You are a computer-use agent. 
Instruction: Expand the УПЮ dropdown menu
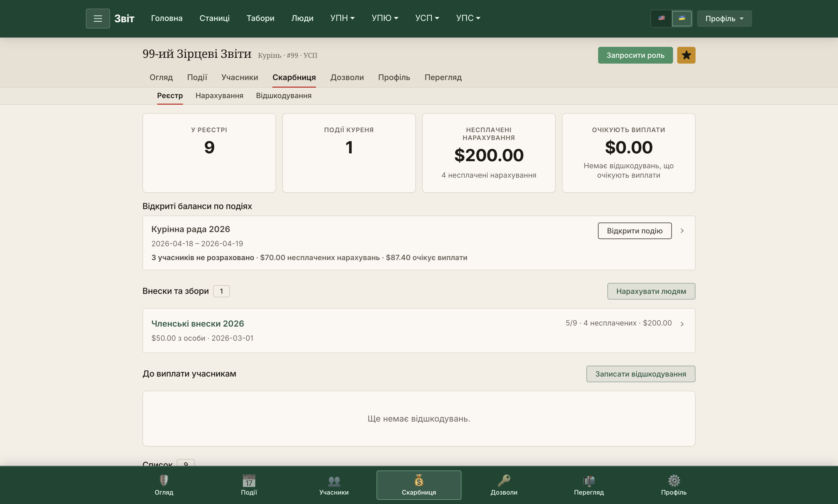pyautogui.click(x=385, y=18)
